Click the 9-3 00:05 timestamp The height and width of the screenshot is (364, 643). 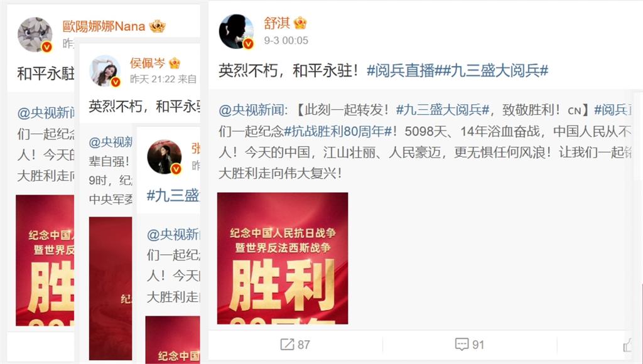(286, 40)
